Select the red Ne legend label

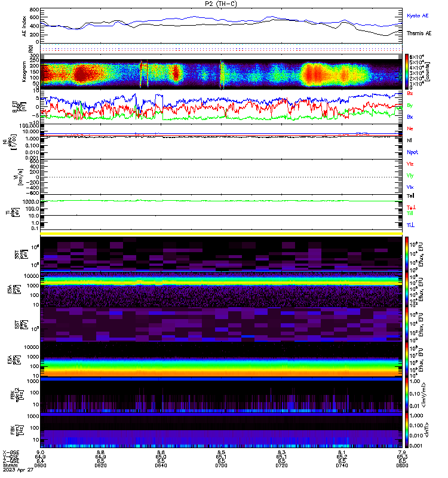pos(410,128)
